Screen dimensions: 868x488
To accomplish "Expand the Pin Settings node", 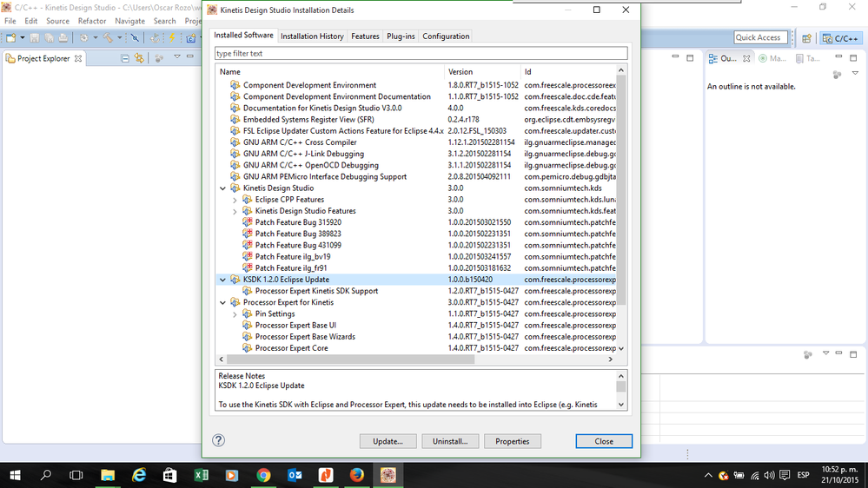I will (235, 314).
